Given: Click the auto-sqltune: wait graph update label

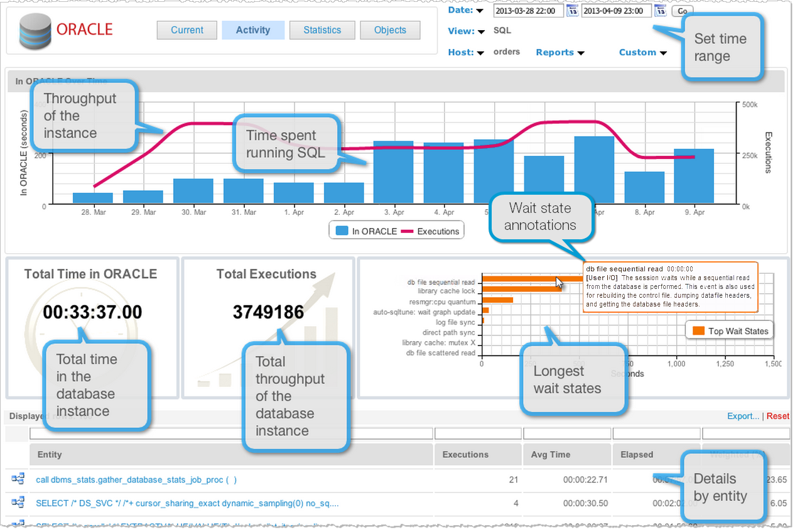Looking at the screenshot, I should pyautogui.click(x=425, y=312).
